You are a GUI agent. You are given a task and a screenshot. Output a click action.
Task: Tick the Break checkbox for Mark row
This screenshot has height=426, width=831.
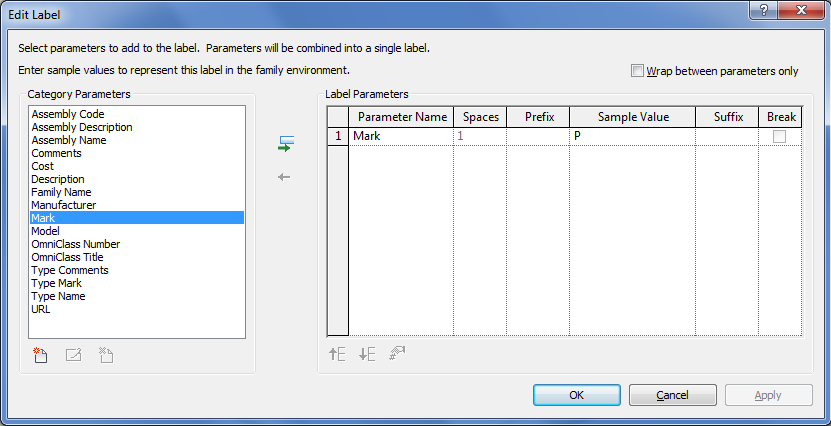point(779,136)
